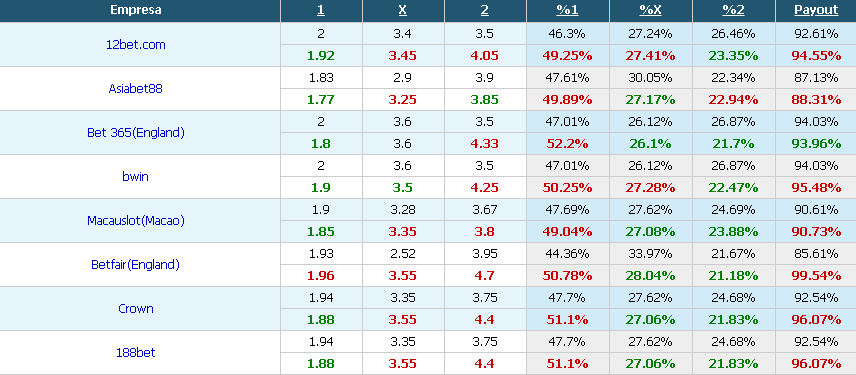The height and width of the screenshot is (375, 856).
Task: Select Bet 365's 4.33 away odds
Action: [x=485, y=144]
